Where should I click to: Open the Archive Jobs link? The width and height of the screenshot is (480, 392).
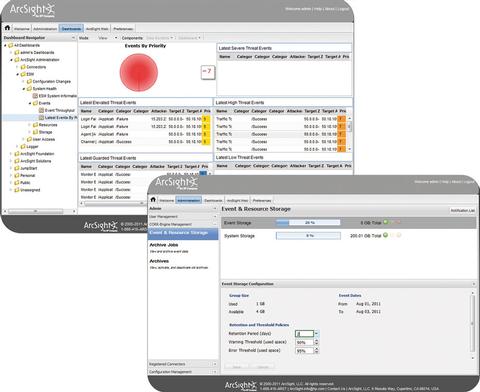(163, 245)
